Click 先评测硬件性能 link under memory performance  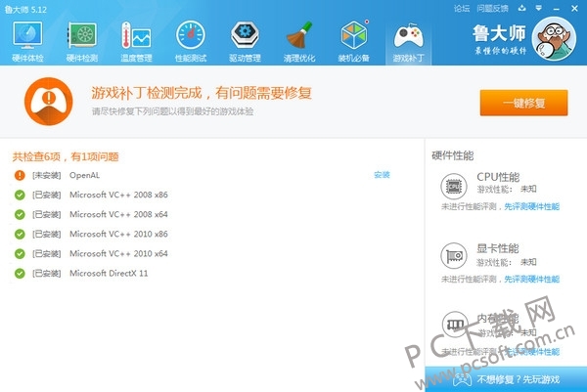tap(531, 352)
